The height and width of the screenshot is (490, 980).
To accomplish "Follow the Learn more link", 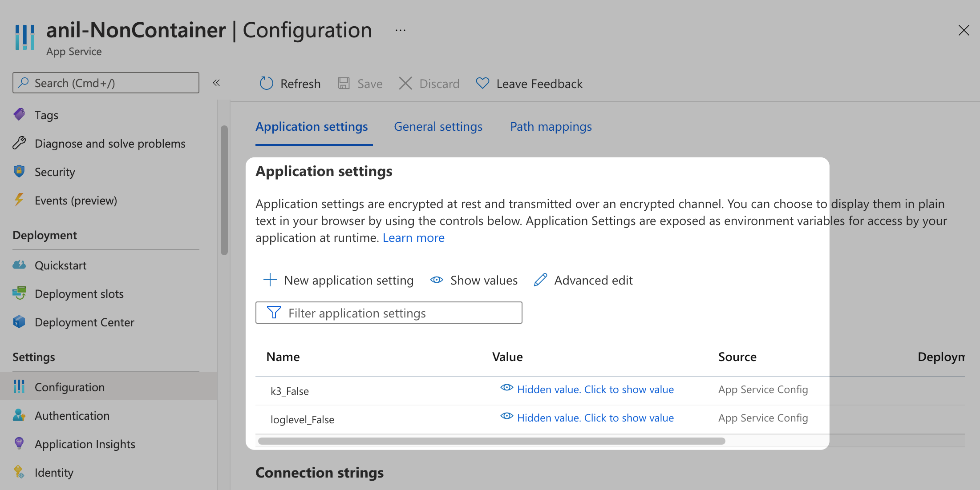I will [x=413, y=238].
